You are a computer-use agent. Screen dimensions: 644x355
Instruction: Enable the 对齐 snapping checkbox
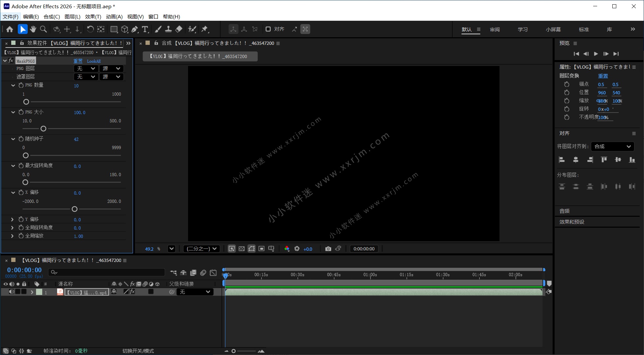[268, 29]
